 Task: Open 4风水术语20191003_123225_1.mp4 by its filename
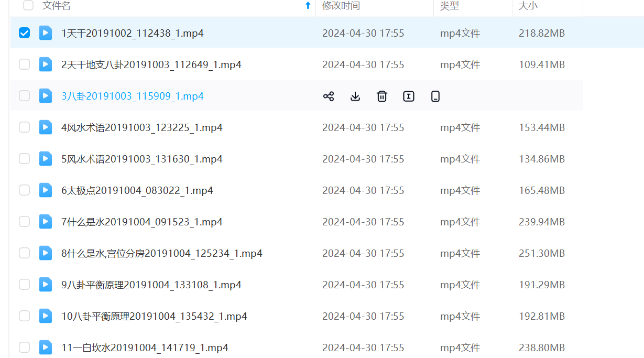click(142, 127)
